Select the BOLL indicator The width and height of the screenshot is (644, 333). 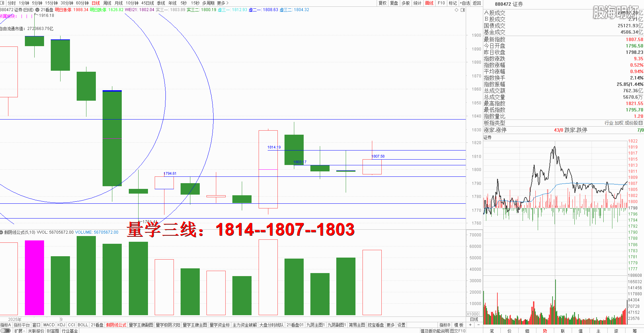83,325
